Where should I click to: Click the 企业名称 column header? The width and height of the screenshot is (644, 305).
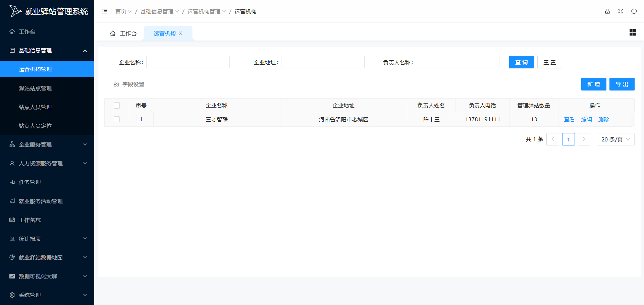[x=217, y=105]
